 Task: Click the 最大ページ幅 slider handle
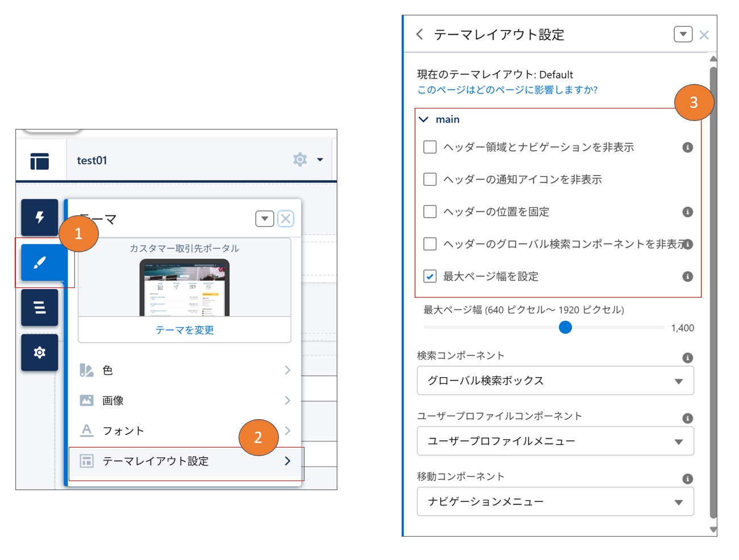[565, 328]
